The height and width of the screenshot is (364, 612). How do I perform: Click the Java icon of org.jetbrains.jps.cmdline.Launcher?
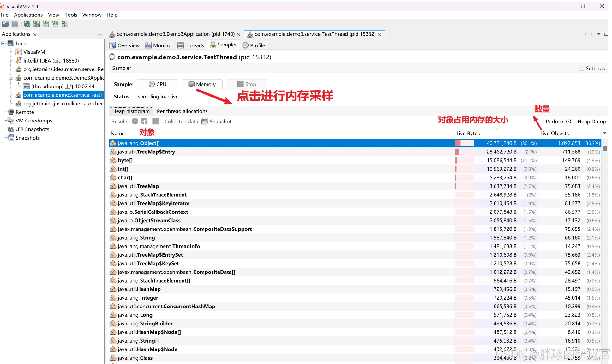[19, 103]
